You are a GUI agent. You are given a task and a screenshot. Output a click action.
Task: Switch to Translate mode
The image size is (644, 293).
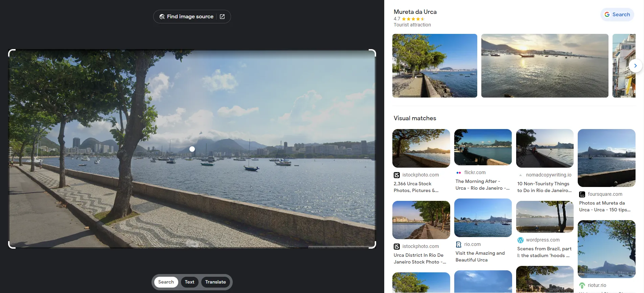[x=215, y=282]
